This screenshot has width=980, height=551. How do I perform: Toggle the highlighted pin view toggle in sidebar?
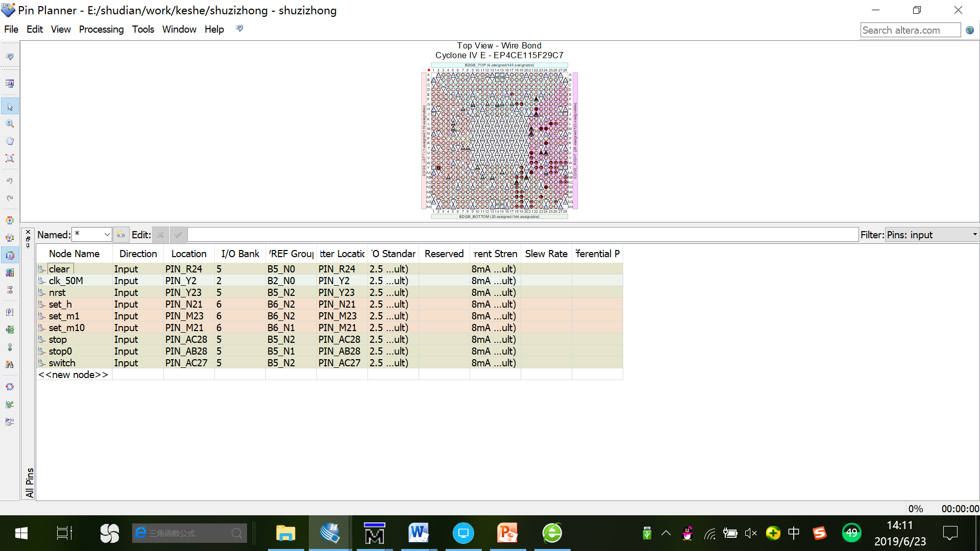click(10, 255)
